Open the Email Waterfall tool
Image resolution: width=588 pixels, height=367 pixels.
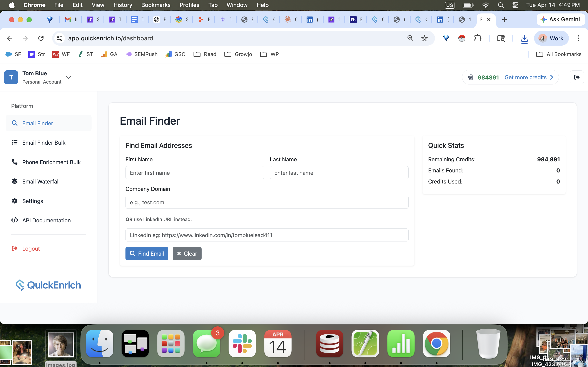pos(41,181)
